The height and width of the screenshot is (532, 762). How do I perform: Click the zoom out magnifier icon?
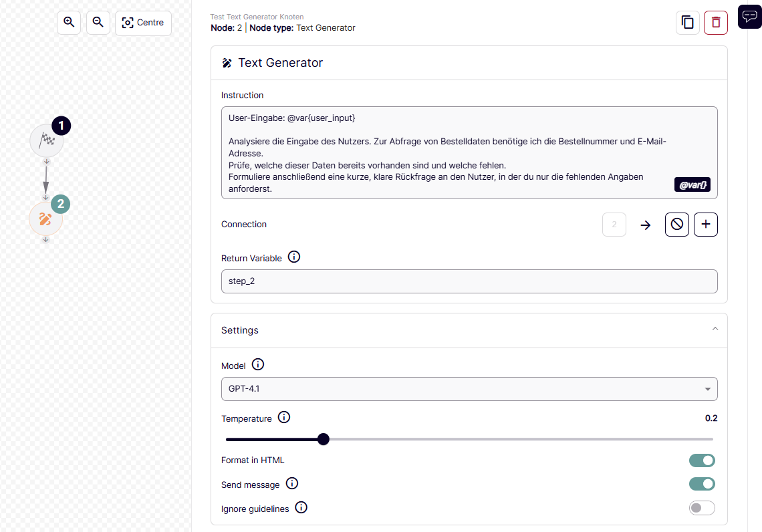pyautogui.click(x=98, y=23)
